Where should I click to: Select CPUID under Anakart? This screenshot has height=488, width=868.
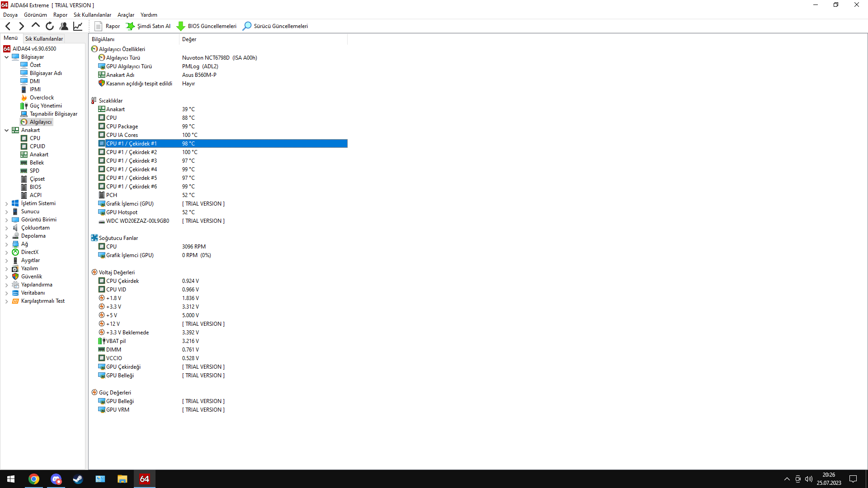click(37, 146)
